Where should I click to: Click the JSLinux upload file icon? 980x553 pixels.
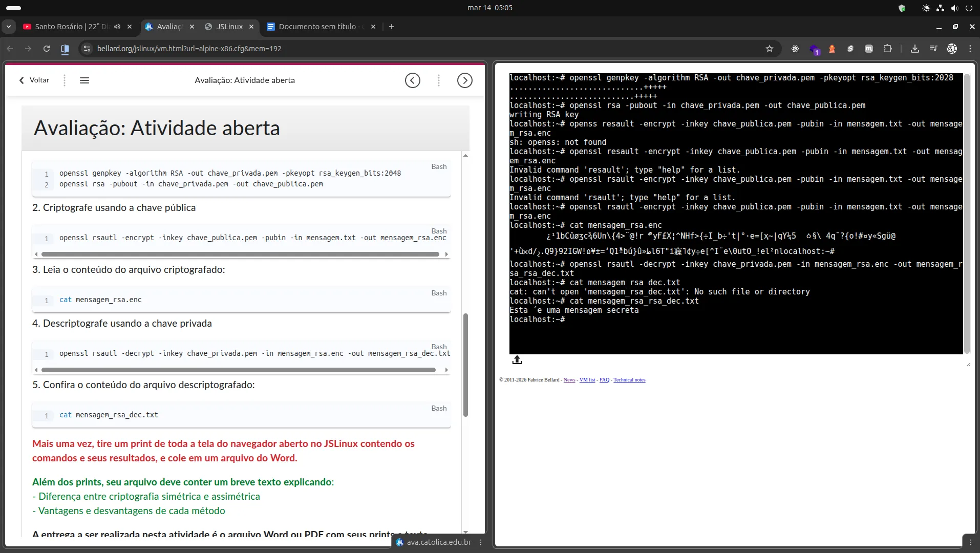(517, 360)
